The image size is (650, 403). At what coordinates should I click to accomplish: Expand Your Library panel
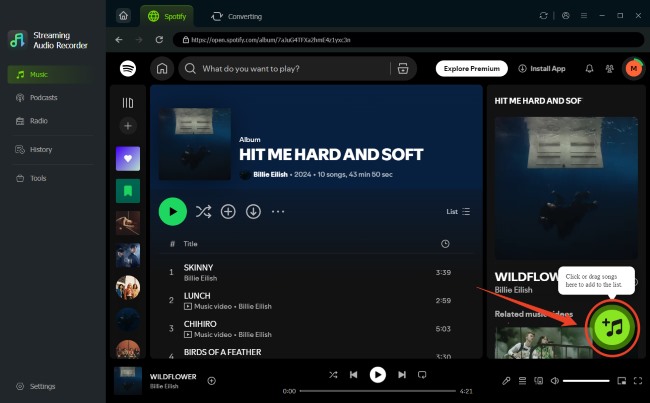click(x=128, y=103)
